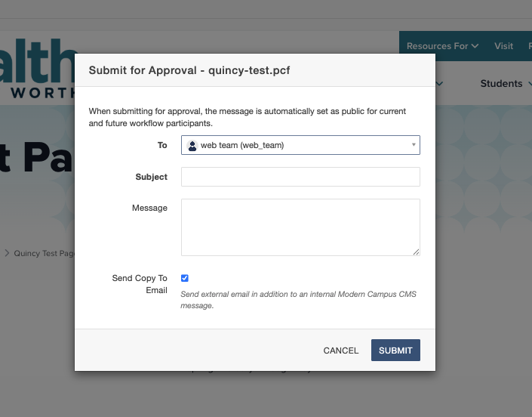Click inside the Message text area

click(x=300, y=227)
